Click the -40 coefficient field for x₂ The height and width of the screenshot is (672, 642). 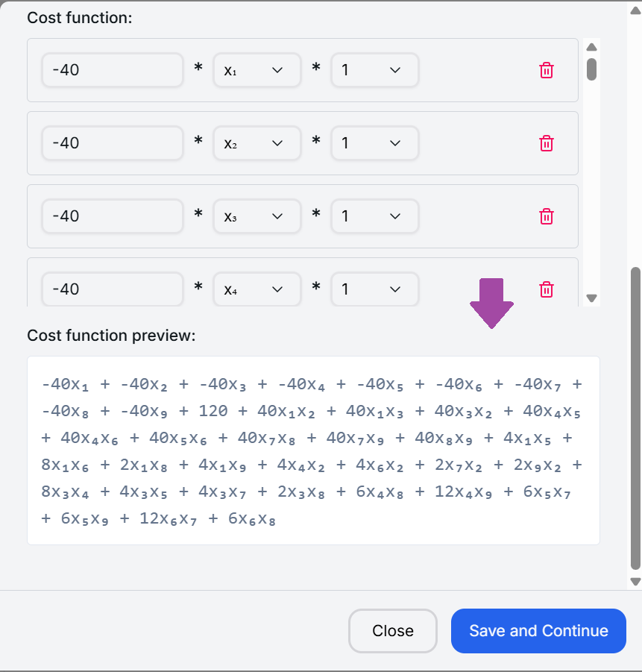[113, 143]
